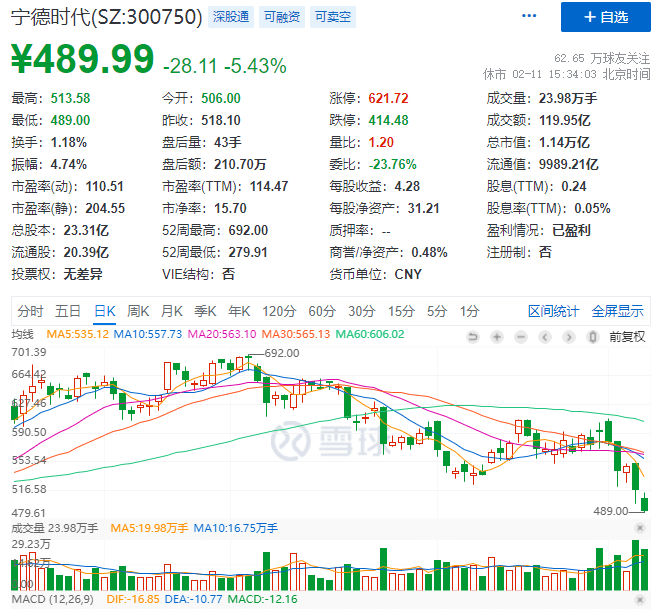This screenshot has height=609, width=665.
Task: Open the three-dot more options menu
Action: tap(528, 17)
